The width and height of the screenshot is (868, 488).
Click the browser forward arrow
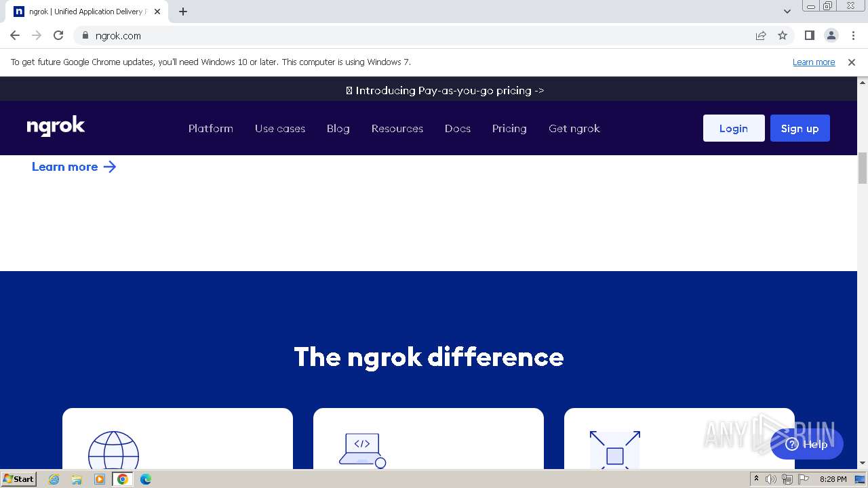pyautogui.click(x=37, y=35)
